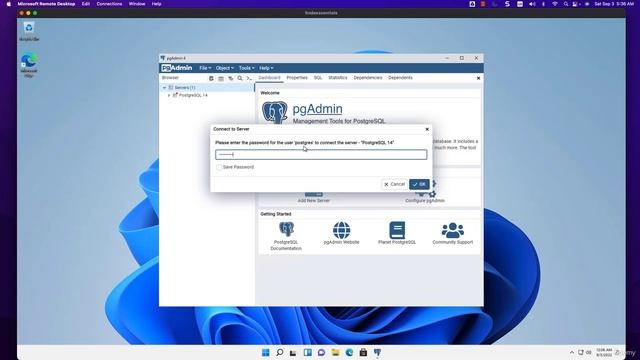Click the large pgAdmin elephant logo in Welcome
Screen dimensions: 640x360
(x=275, y=113)
